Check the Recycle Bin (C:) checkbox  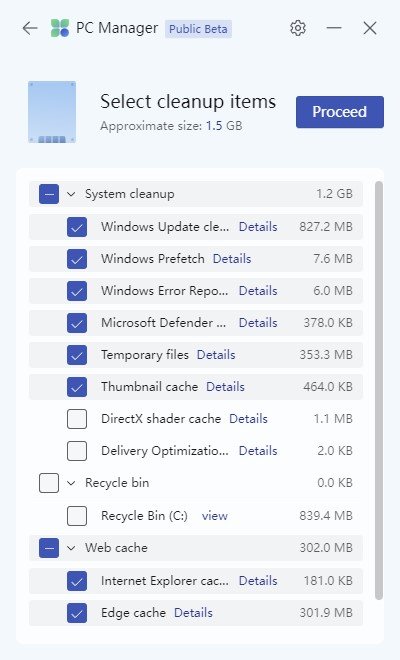click(x=77, y=516)
